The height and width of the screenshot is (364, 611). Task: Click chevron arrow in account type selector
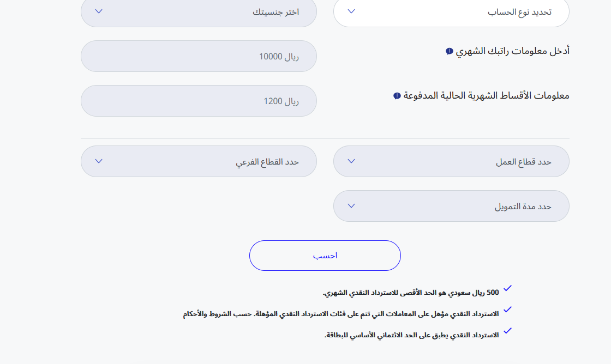tap(351, 11)
